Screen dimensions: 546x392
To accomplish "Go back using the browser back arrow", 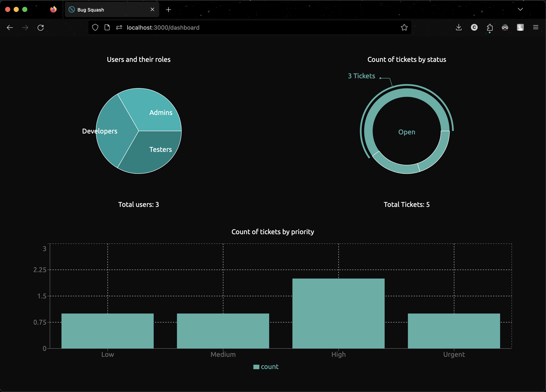I will [10, 28].
